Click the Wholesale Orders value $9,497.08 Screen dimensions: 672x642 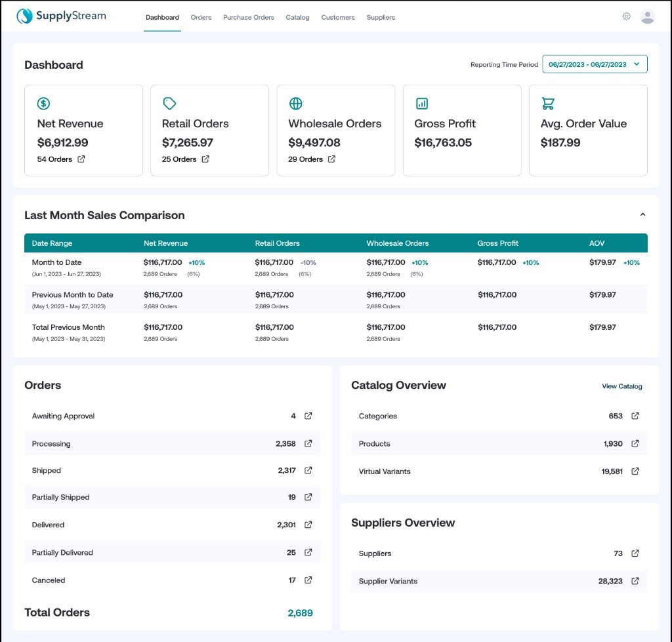(314, 142)
